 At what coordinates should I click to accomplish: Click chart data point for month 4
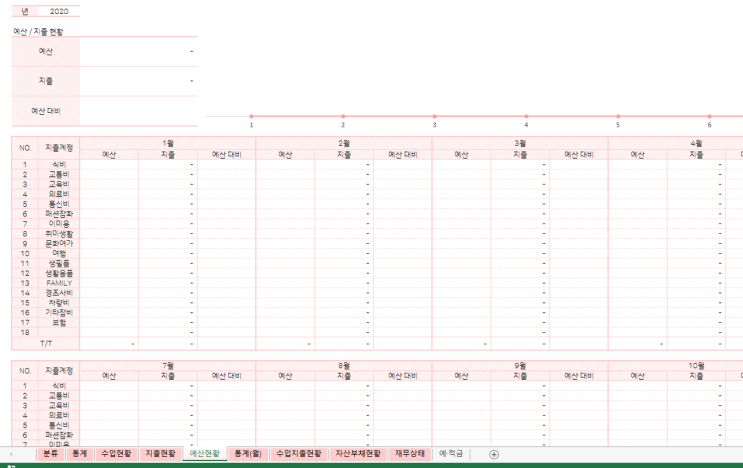point(526,116)
